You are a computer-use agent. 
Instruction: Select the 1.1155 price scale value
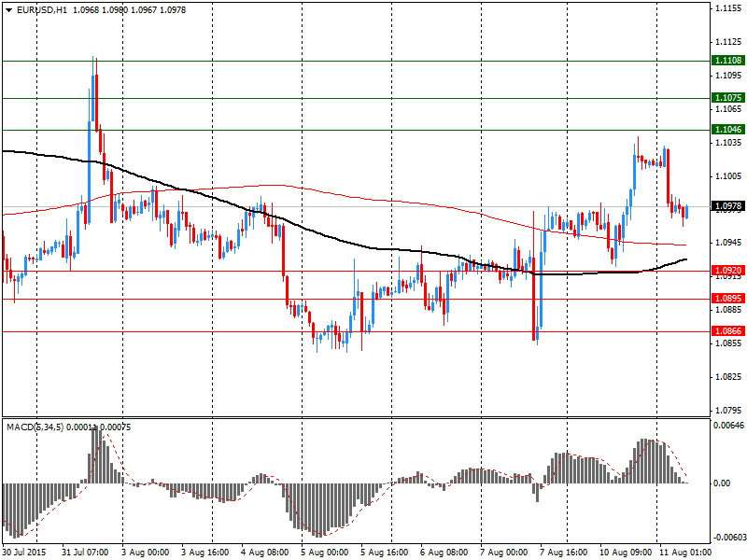click(x=729, y=8)
